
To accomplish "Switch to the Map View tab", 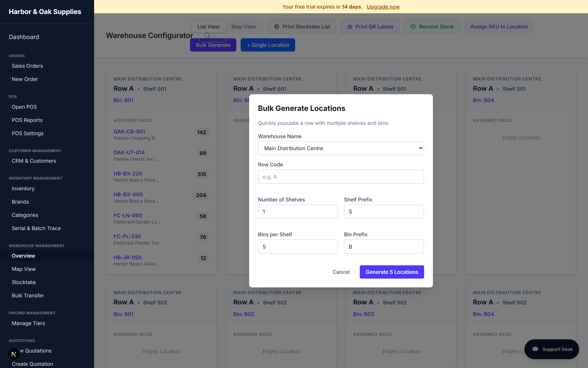I will (x=244, y=26).
